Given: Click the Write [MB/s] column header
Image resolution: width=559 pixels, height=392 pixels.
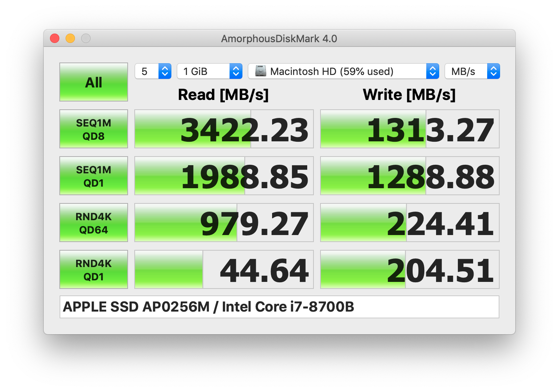Looking at the screenshot, I should 409,95.
